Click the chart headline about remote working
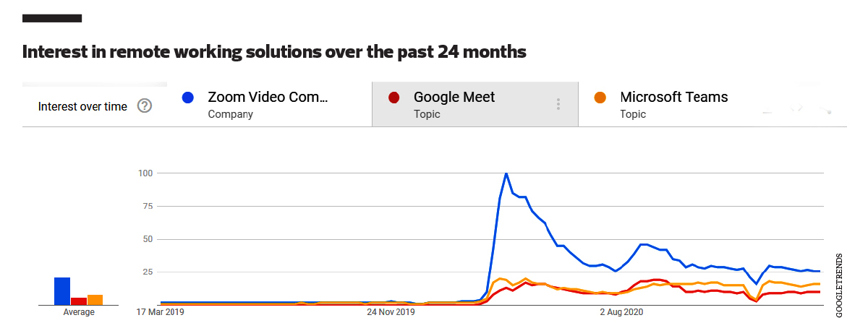Viewport: 868px width, 336px height. pyautogui.click(x=274, y=52)
